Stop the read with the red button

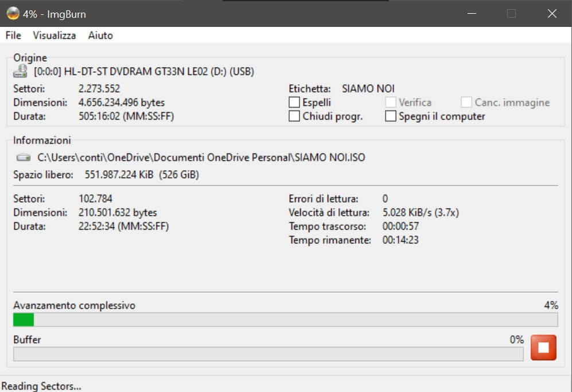tap(543, 347)
